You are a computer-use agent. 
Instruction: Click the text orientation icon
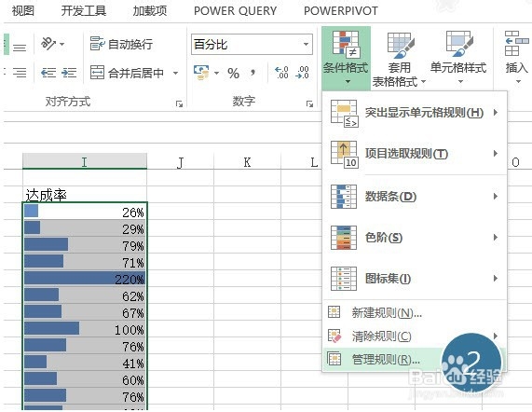click(x=48, y=44)
